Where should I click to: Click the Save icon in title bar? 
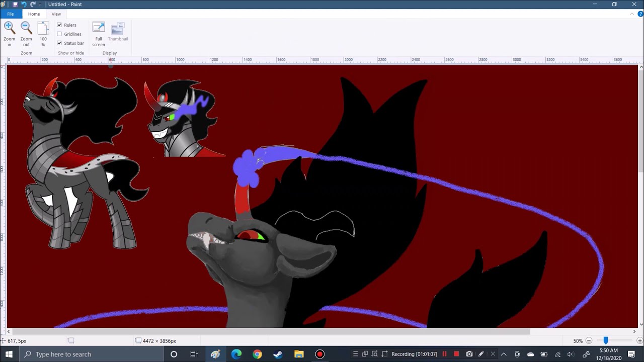pyautogui.click(x=15, y=4)
